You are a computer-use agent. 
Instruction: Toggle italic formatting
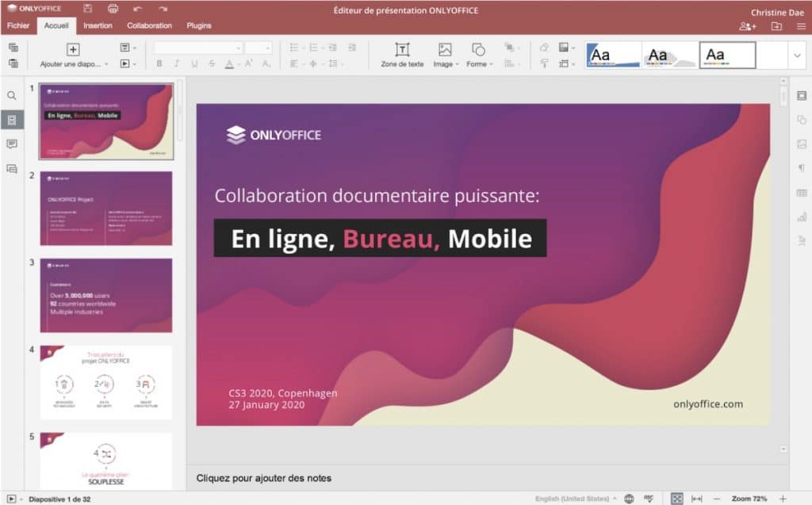(177, 63)
